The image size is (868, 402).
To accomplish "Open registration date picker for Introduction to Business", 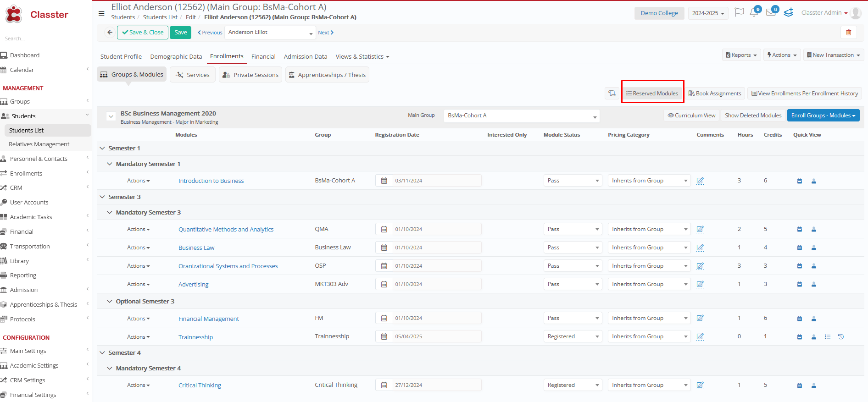I will click(x=384, y=181).
